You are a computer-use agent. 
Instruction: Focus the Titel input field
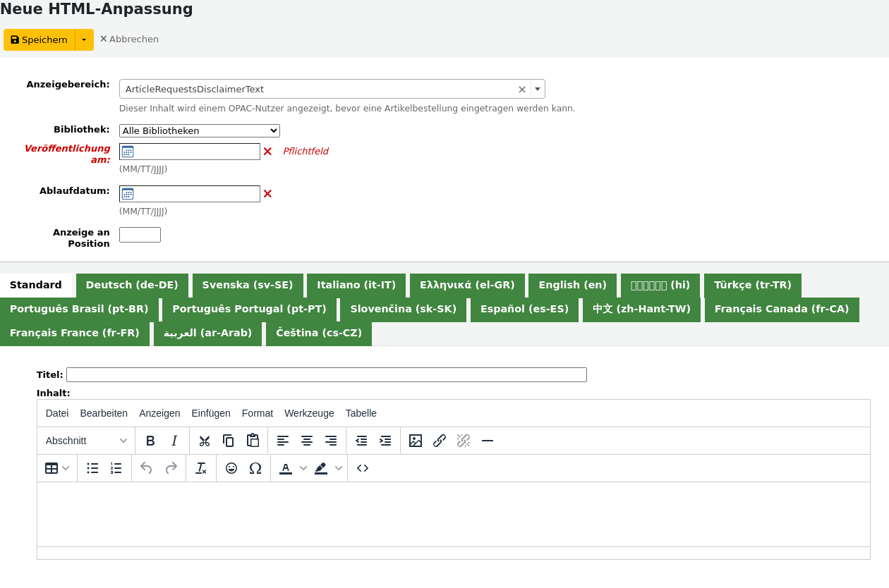(x=326, y=375)
